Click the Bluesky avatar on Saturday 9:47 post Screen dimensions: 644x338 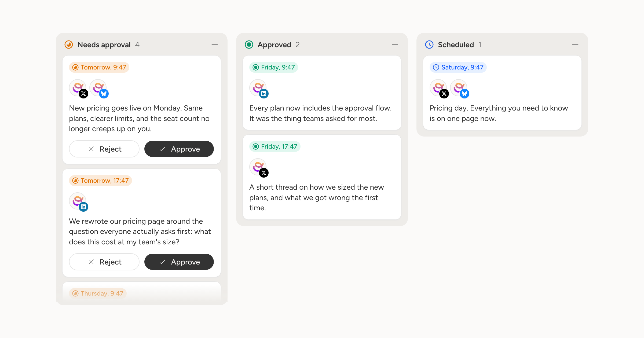459,88
